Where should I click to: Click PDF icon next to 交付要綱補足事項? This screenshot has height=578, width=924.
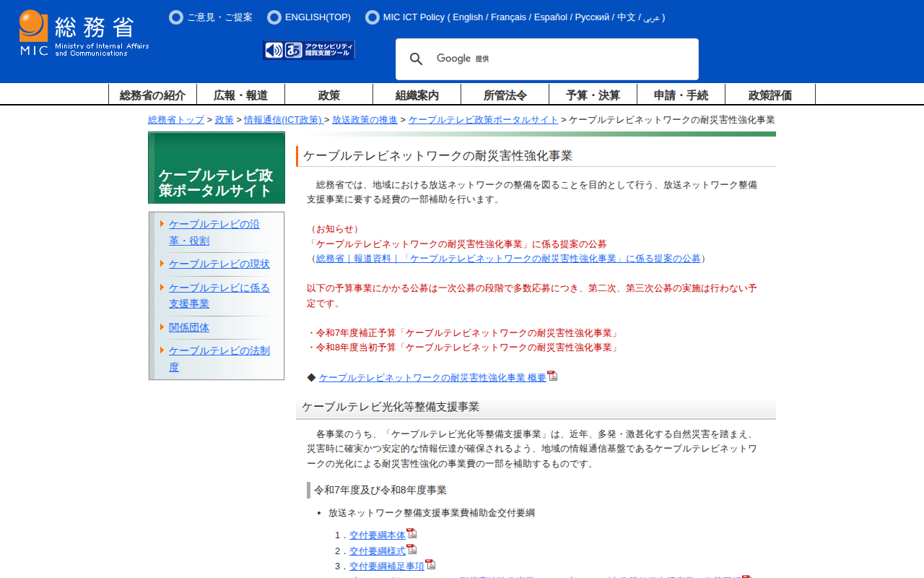pos(430,564)
